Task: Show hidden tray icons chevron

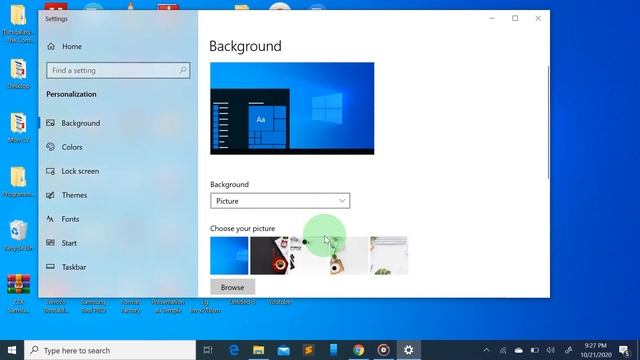Action: click(487, 350)
